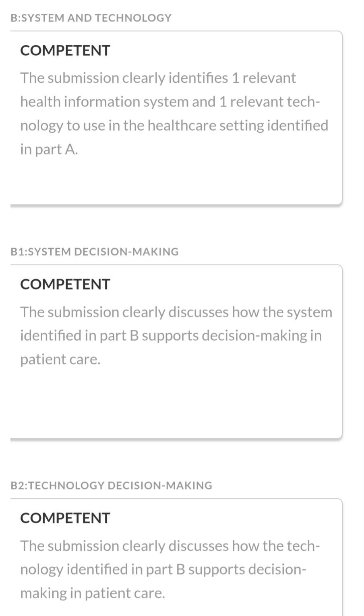Click the B2:TECHNOLOGY DECISION-MAKING heading
This screenshot has width=364, height=616.
tap(112, 485)
